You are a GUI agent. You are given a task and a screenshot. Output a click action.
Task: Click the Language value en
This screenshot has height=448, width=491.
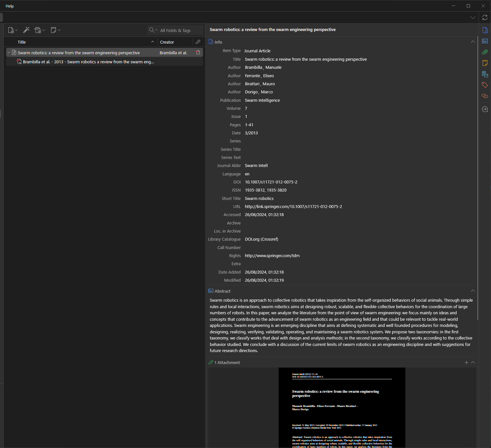tap(247, 174)
